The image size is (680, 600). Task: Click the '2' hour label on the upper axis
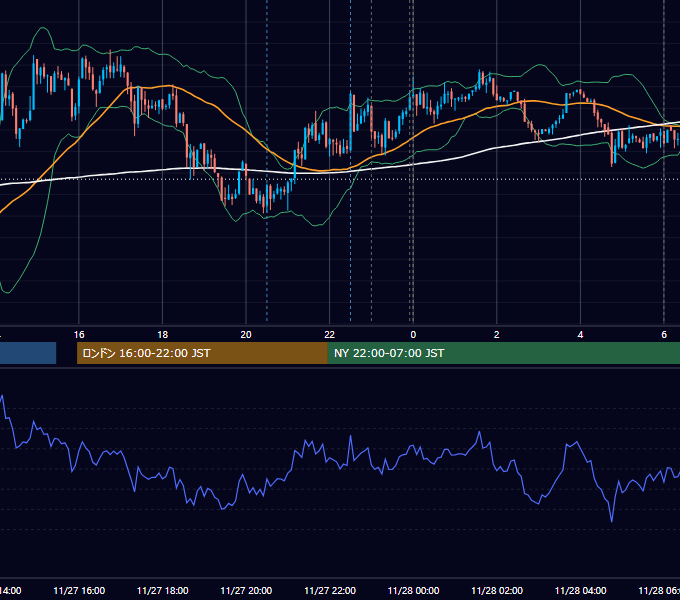pyautogui.click(x=497, y=335)
